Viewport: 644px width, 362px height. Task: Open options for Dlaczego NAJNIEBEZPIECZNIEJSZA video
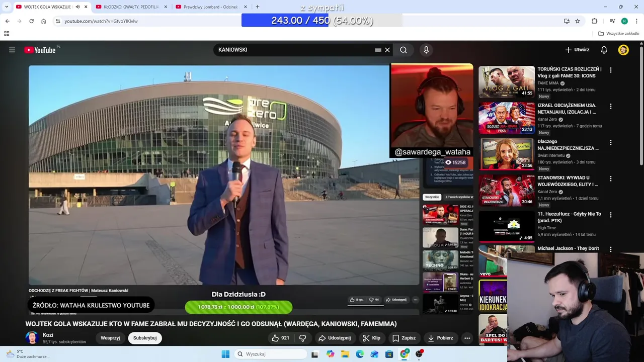(x=611, y=143)
